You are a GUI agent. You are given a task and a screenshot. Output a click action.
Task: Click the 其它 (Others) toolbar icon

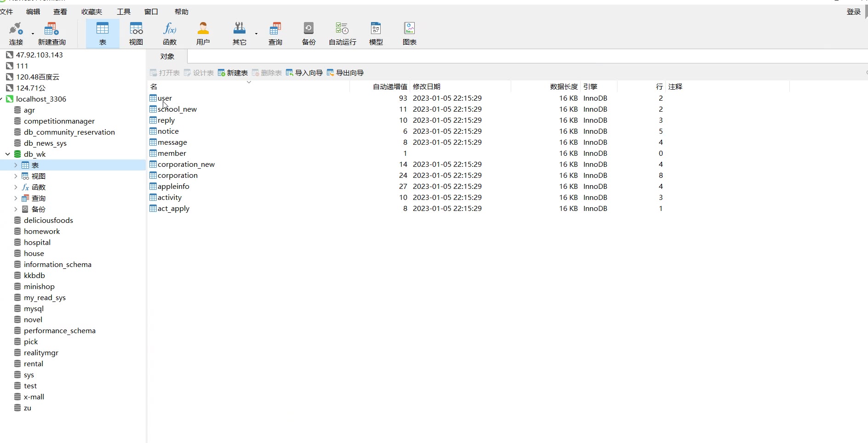click(240, 34)
